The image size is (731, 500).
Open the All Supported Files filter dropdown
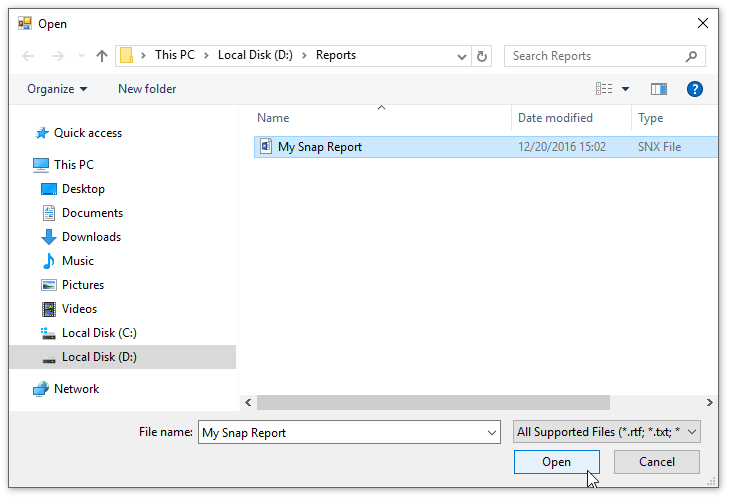(607, 432)
